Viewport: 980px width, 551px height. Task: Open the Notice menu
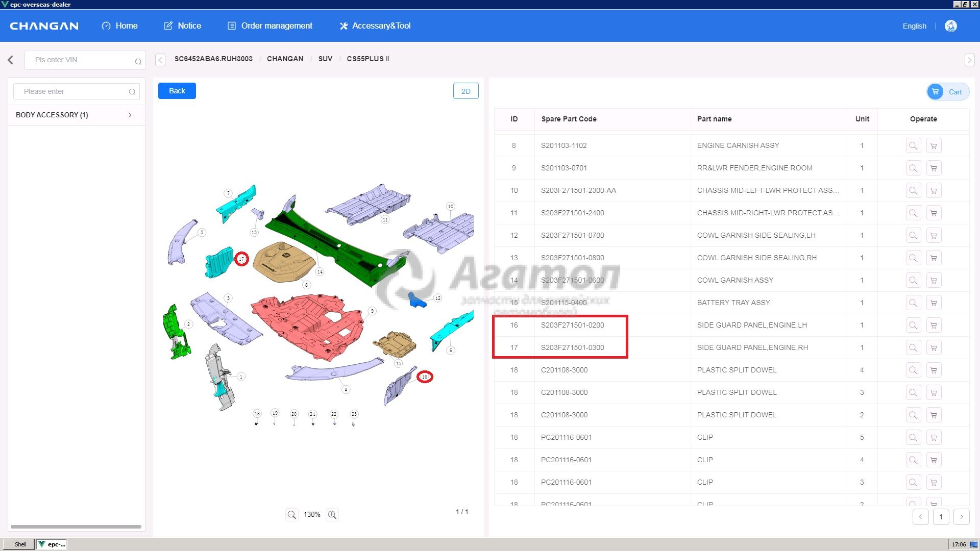coord(182,26)
